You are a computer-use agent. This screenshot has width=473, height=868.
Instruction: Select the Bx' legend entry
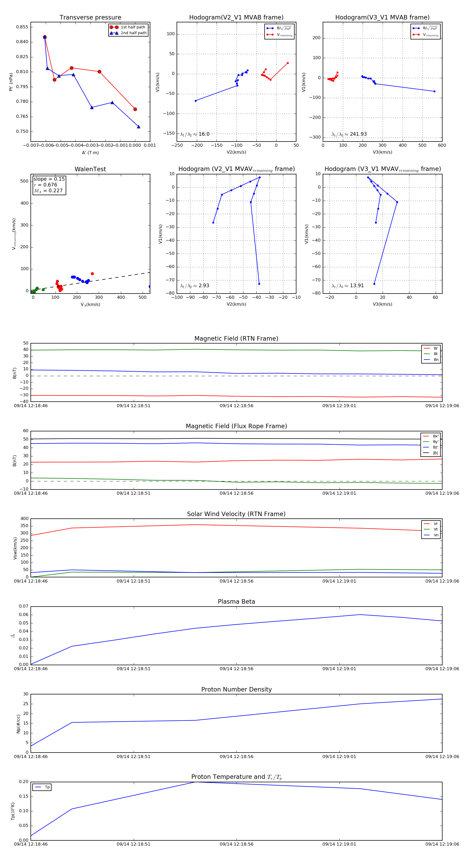431,436
